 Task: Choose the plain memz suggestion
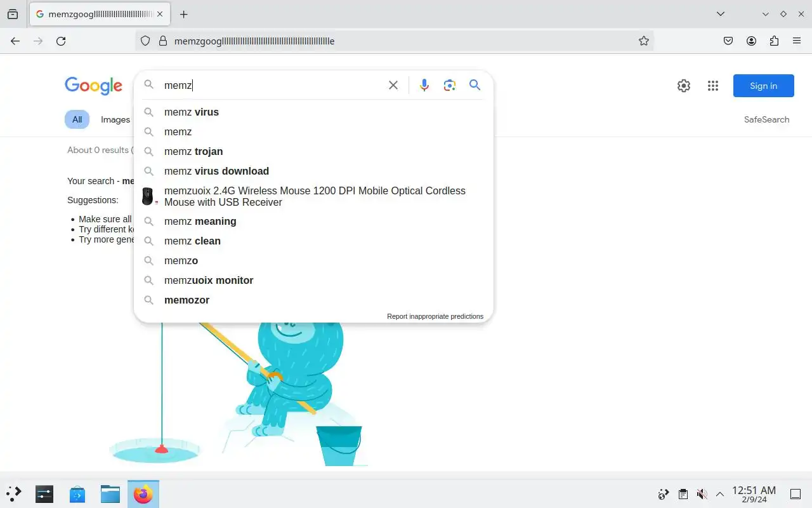[x=313, y=131]
